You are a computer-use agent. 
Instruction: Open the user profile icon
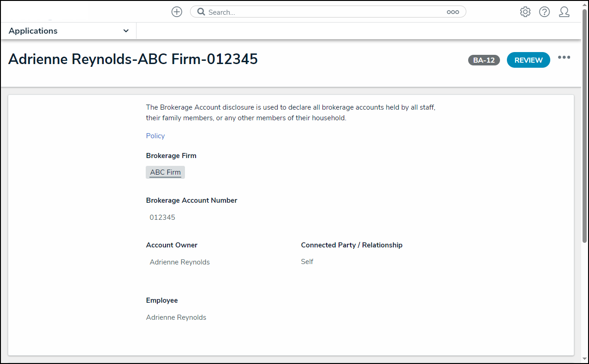point(564,12)
